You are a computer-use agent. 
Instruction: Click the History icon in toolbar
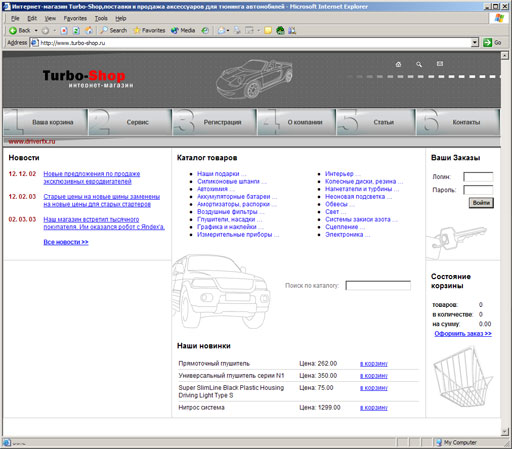205,31
